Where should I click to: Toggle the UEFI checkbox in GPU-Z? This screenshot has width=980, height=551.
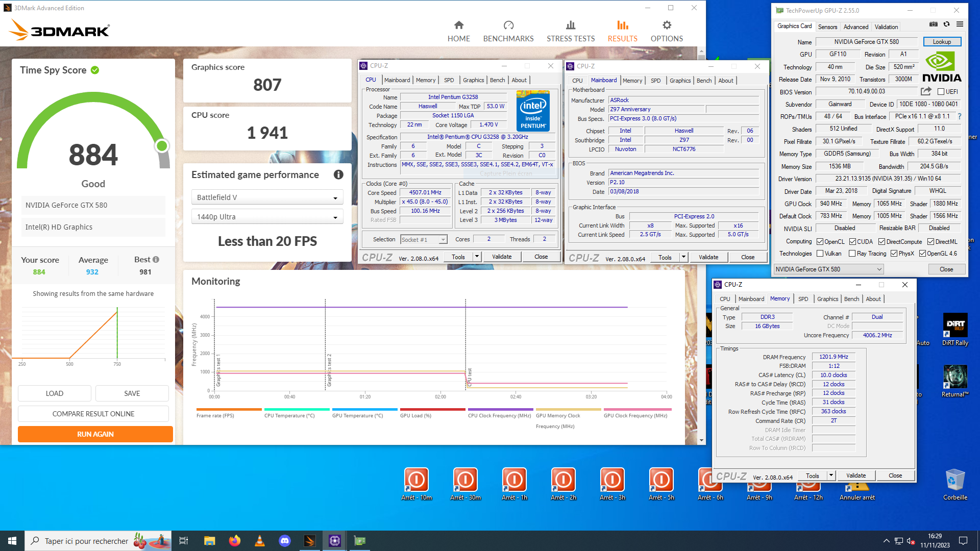click(941, 92)
